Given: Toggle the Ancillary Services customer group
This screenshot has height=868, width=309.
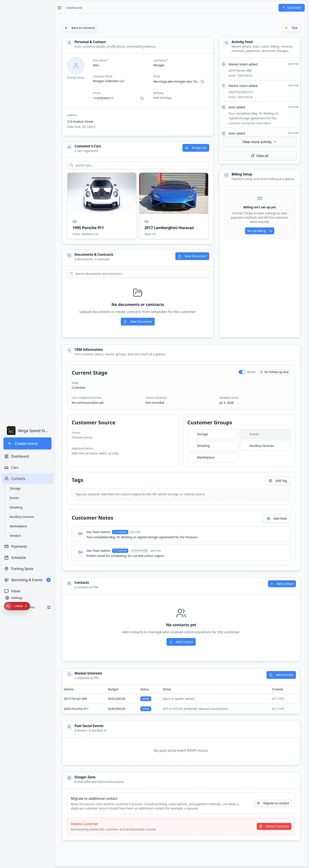Looking at the screenshot, I should click(x=265, y=445).
